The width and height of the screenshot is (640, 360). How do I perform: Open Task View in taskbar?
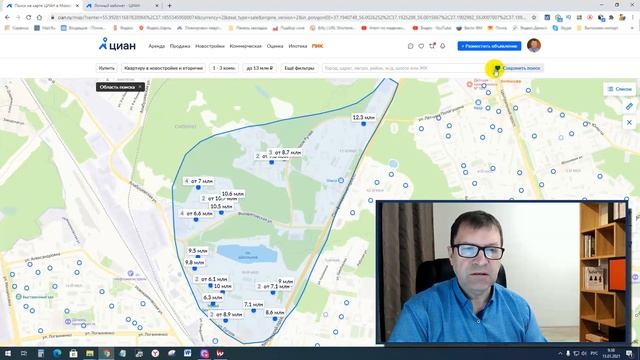click(x=24, y=353)
